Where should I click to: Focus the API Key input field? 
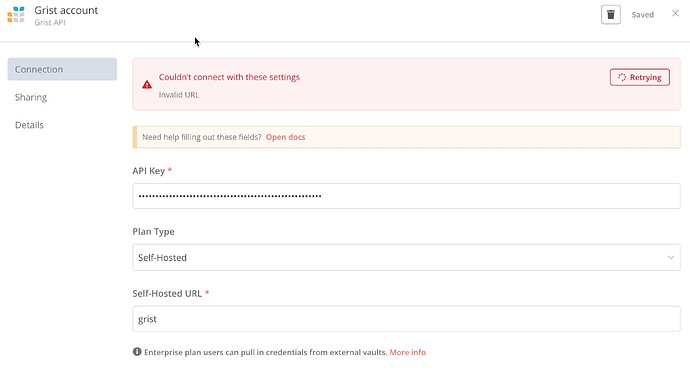click(x=406, y=196)
